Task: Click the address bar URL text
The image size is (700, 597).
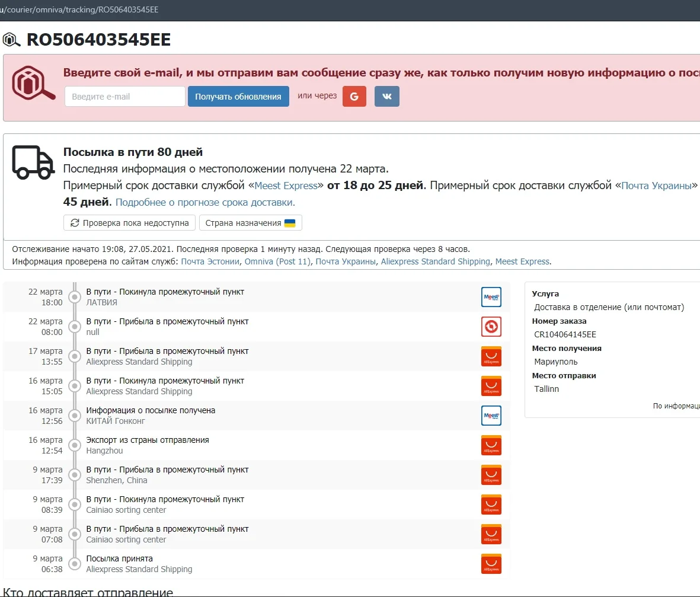Action: point(79,10)
